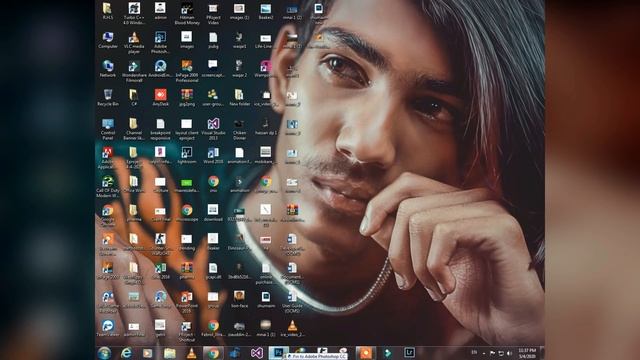Open the C# folder on desktop
The height and width of the screenshot is (360, 640).
(x=134, y=98)
